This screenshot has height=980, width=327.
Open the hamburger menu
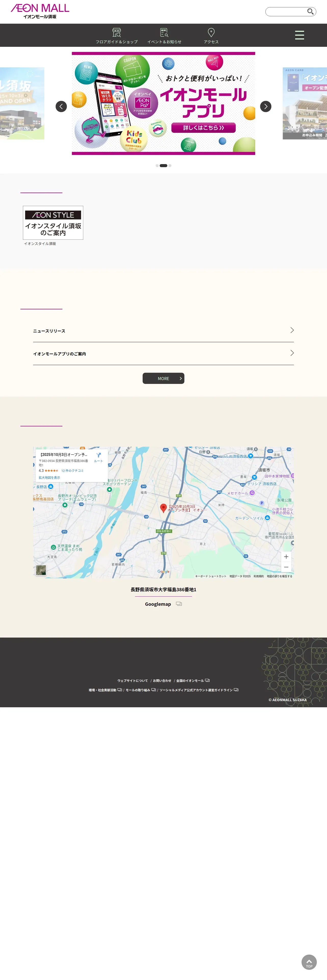pyautogui.click(x=299, y=35)
